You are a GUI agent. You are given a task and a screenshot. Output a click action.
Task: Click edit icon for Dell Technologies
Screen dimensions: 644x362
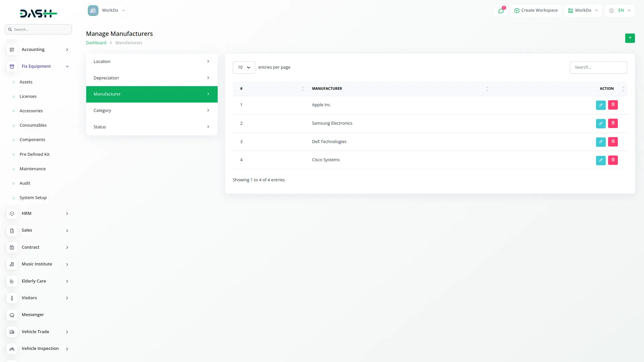[x=600, y=142]
